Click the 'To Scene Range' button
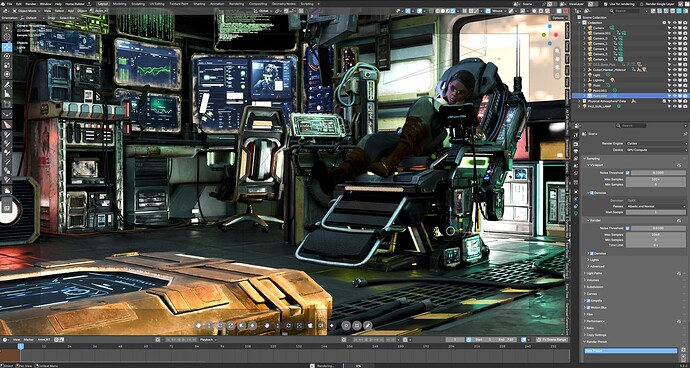 pos(553,340)
